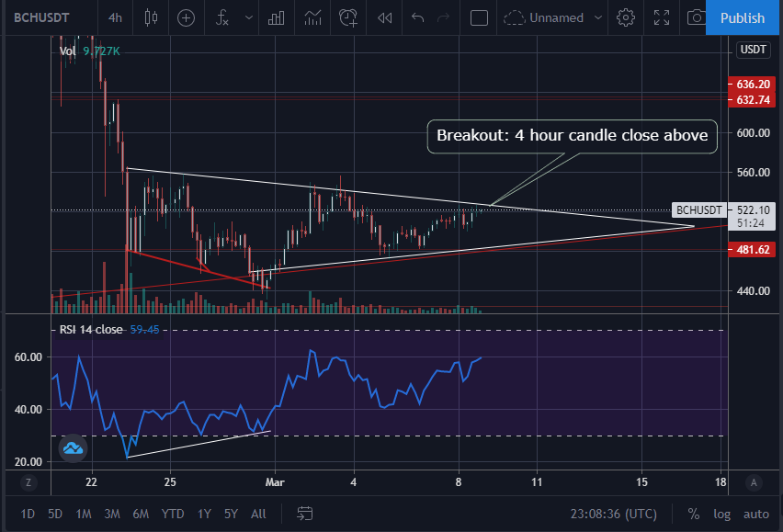
Task: Create an alert with the alarm clock icon
Action: coord(348,18)
